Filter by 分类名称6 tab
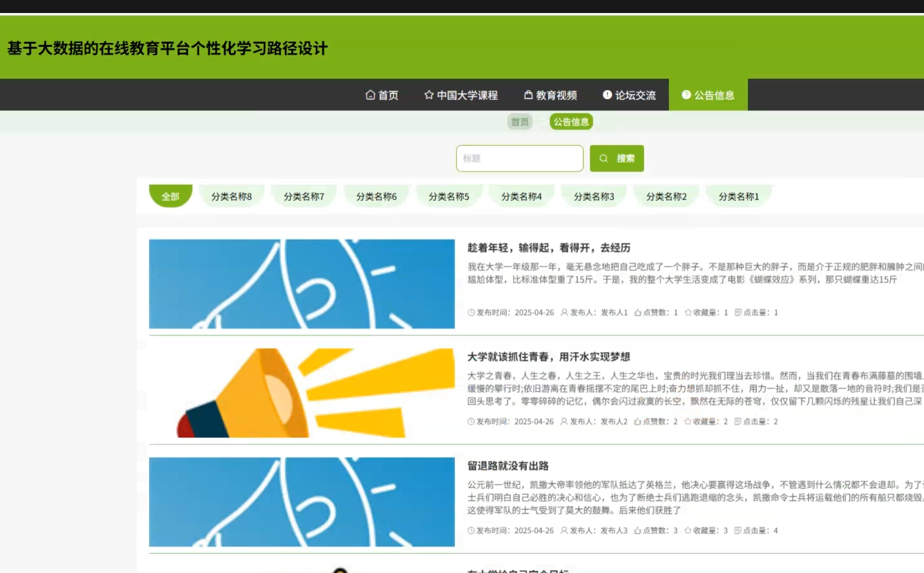This screenshot has height=573, width=924. pyautogui.click(x=376, y=196)
